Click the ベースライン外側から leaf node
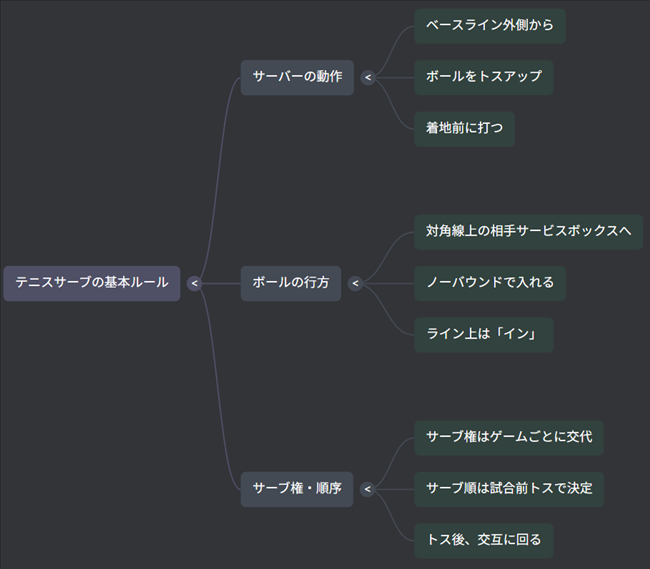Image resolution: width=650 pixels, height=569 pixels. click(489, 25)
